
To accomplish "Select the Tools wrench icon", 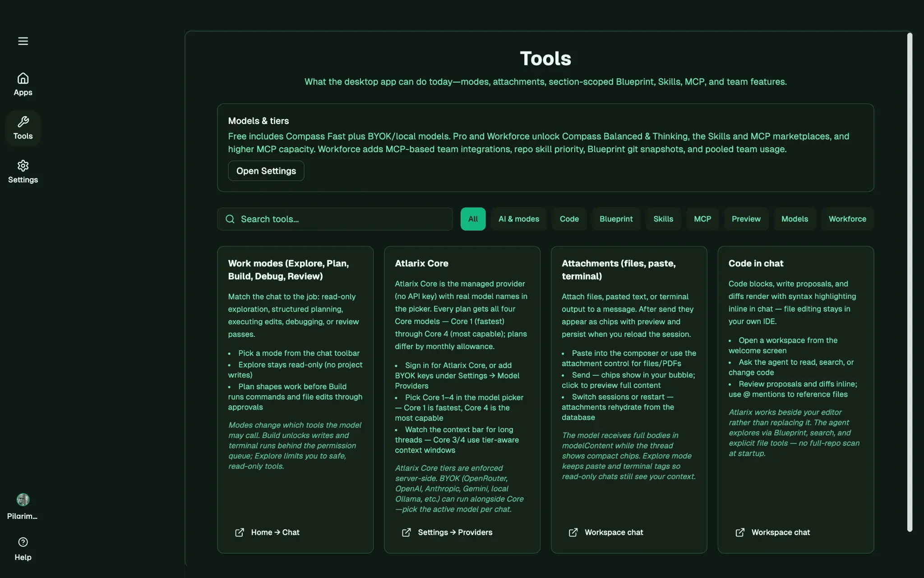I will click(x=23, y=122).
